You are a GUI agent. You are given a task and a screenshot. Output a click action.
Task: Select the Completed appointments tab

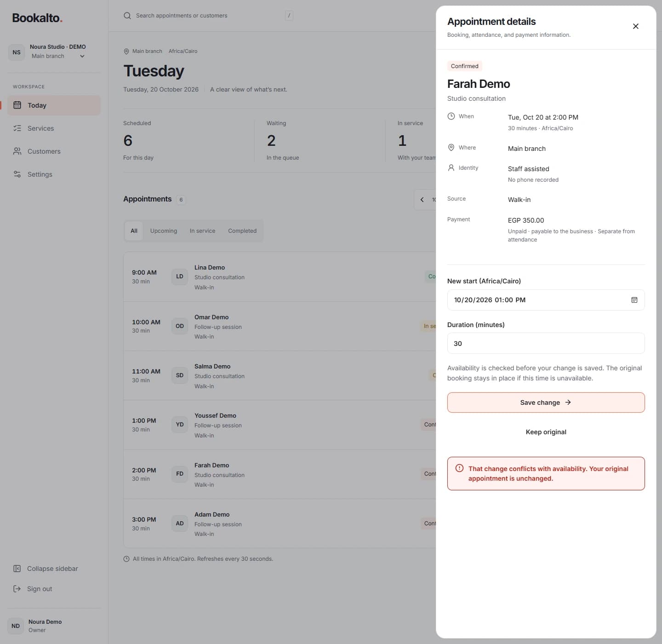242,231
